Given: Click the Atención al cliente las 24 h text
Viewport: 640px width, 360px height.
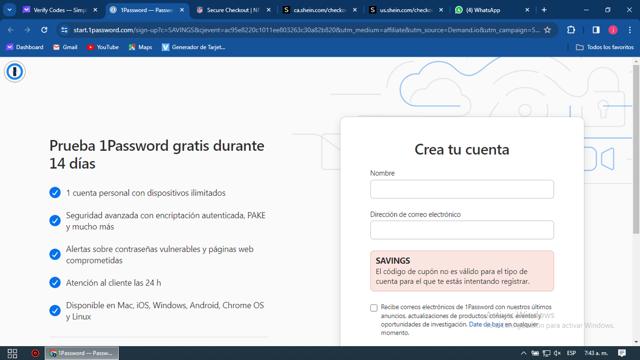Looking at the screenshot, I should (x=113, y=282).
